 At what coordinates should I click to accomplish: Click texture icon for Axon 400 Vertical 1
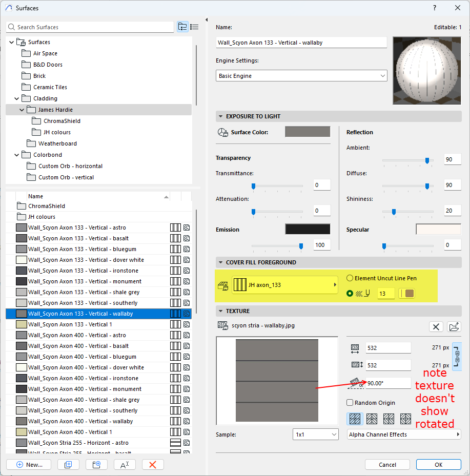click(x=187, y=432)
